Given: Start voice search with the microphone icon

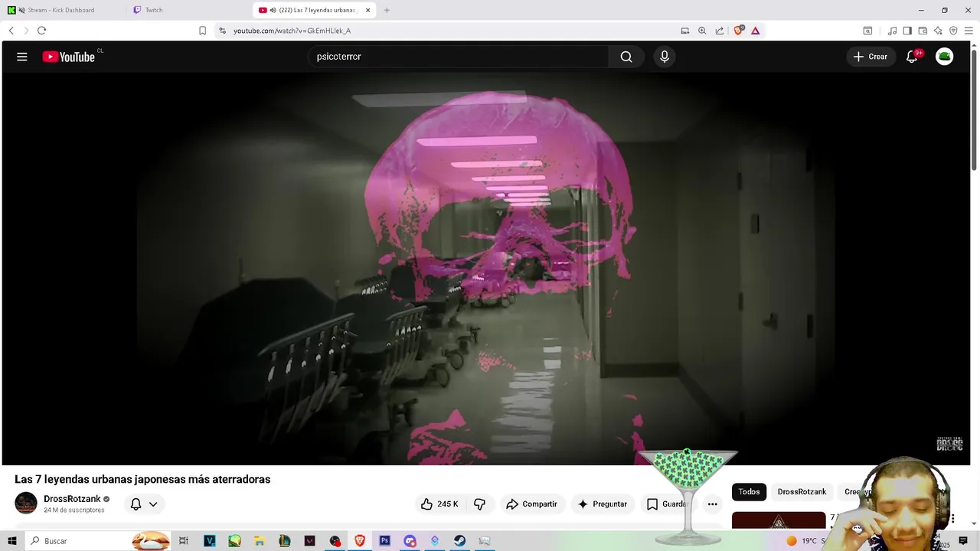Looking at the screenshot, I should 665,57.
